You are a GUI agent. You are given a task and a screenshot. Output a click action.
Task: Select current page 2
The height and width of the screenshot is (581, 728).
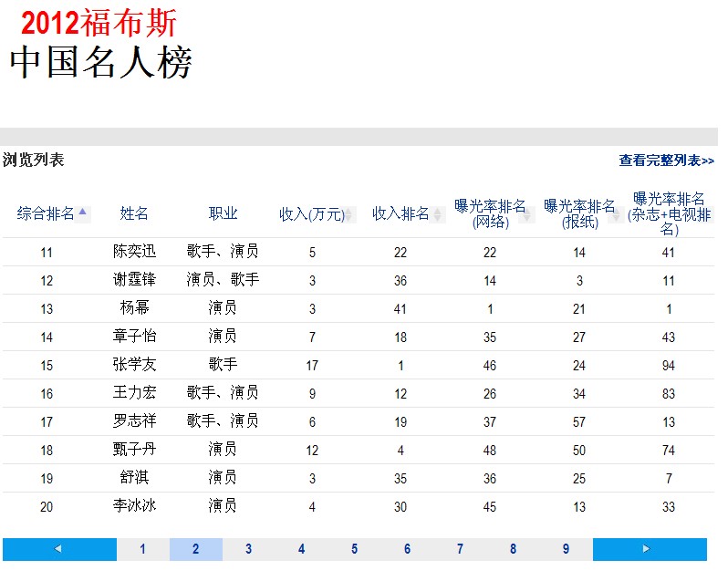coord(196,549)
